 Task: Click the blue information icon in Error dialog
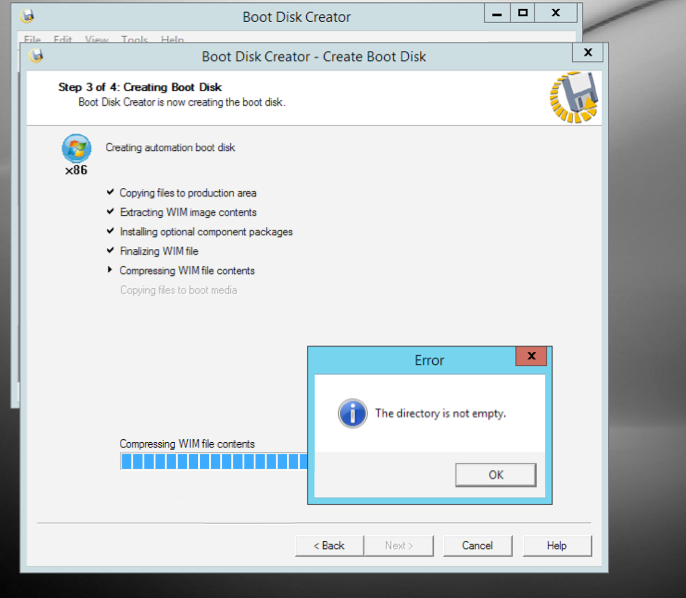coord(353,413)
